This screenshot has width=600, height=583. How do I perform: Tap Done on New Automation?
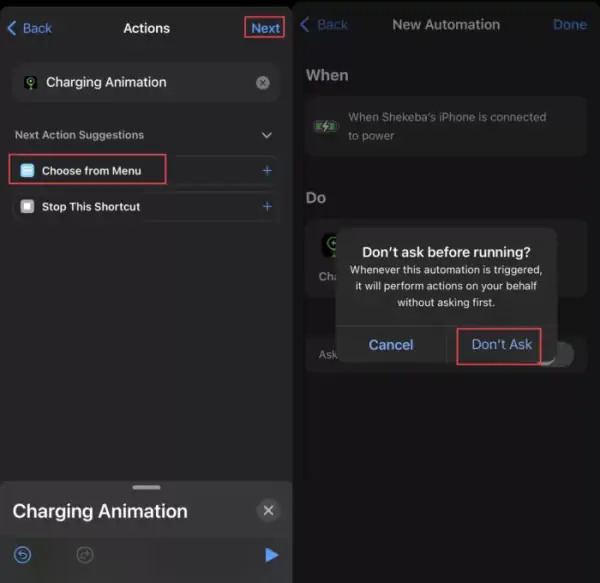coord(570,25)
